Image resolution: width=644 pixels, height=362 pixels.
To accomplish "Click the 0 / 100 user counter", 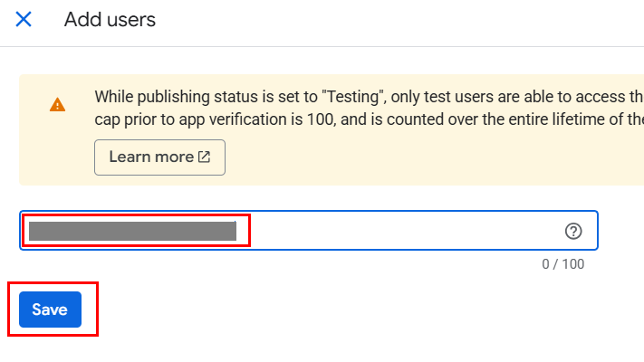I will 562,264.
